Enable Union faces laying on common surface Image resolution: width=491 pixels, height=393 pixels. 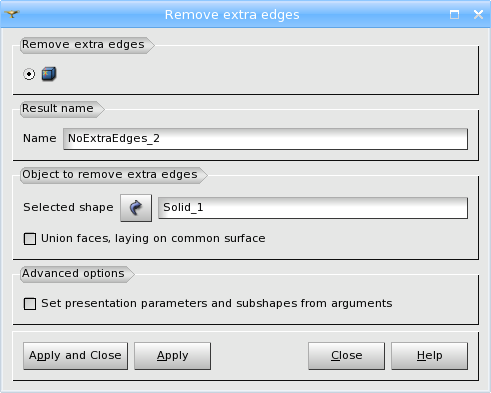30,239
